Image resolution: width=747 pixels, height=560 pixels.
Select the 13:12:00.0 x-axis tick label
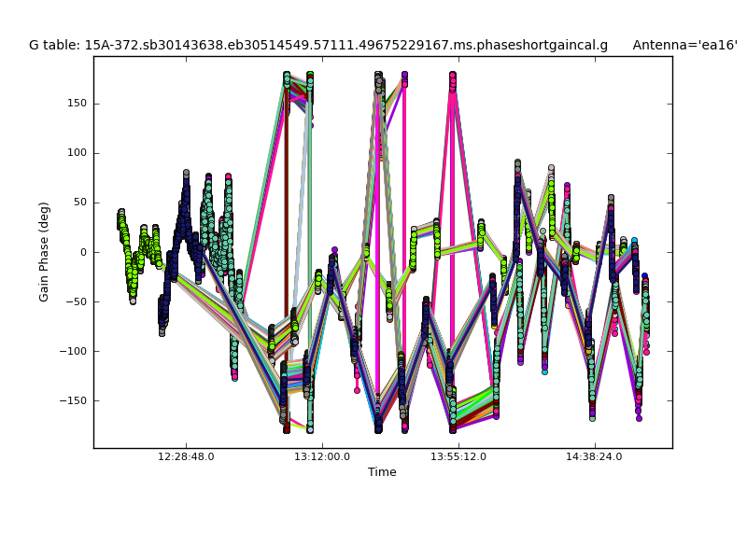tap(322, 457)
